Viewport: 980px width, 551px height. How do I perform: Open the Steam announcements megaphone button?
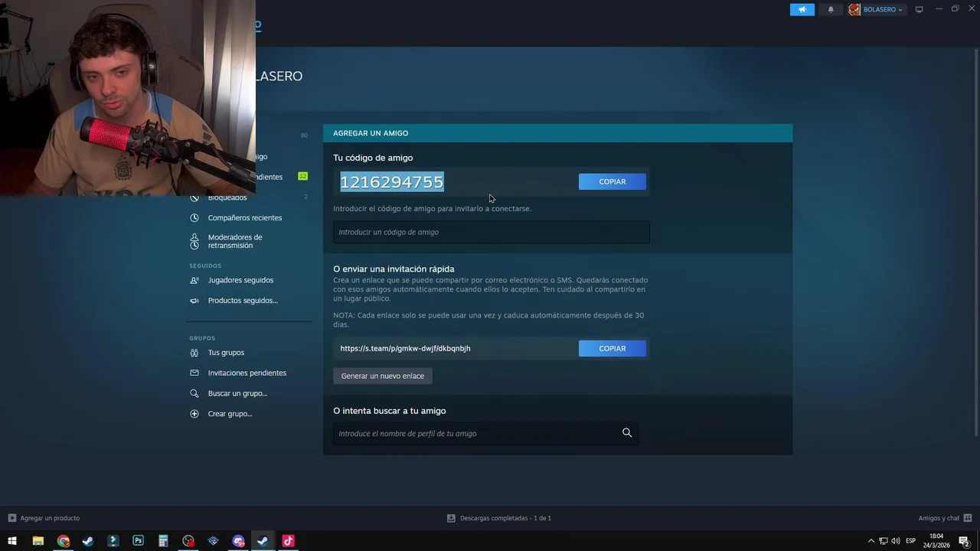(x=802, y=9)
